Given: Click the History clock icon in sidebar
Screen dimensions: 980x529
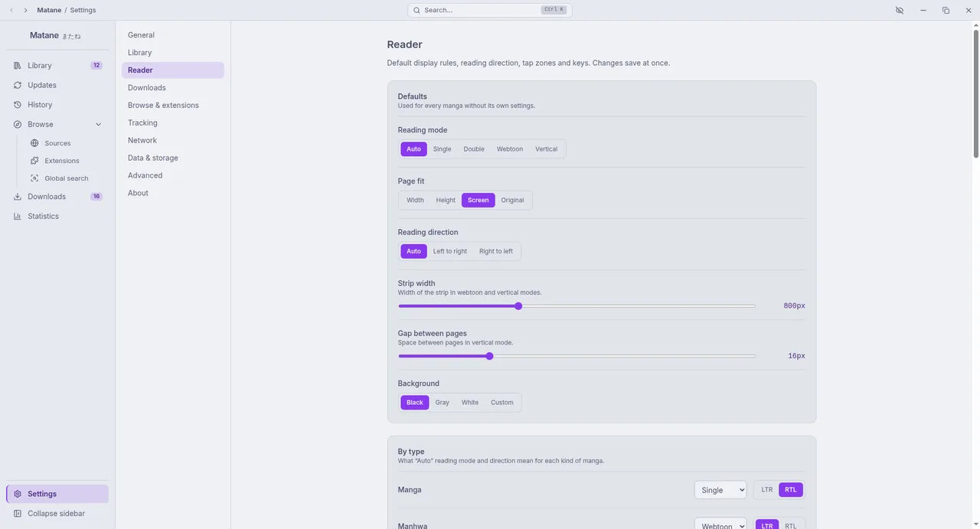Looking at the screenshot, I should (18, 105).
